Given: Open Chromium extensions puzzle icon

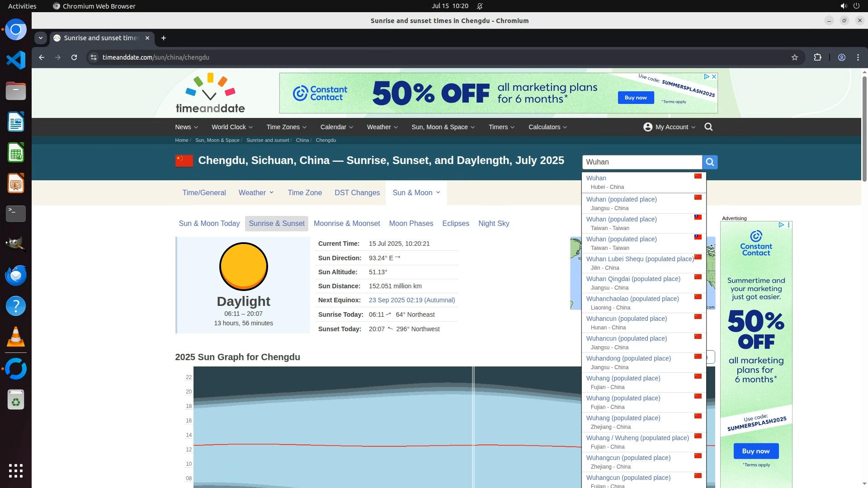Looking at the screenshot, I should 817,57.
